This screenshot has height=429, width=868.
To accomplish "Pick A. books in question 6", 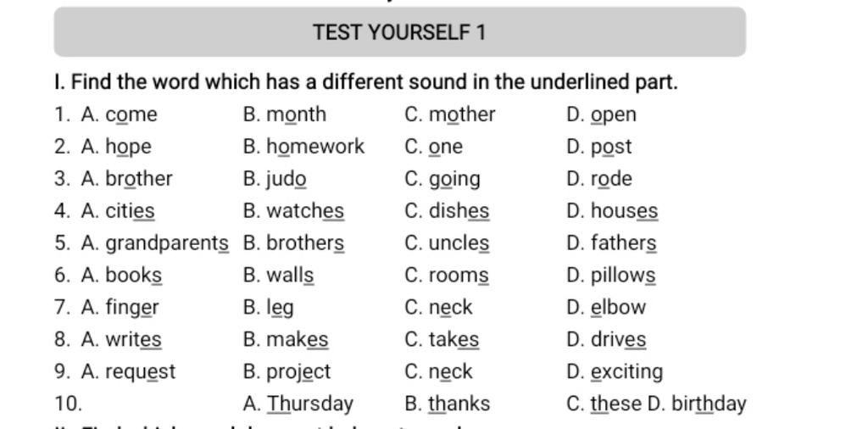I will 121,275.
